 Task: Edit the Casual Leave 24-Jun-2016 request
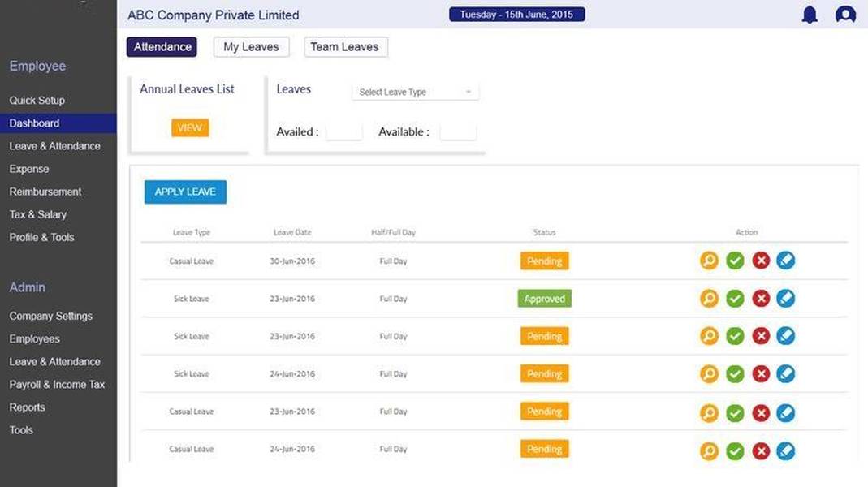click(x=786, y=450)
